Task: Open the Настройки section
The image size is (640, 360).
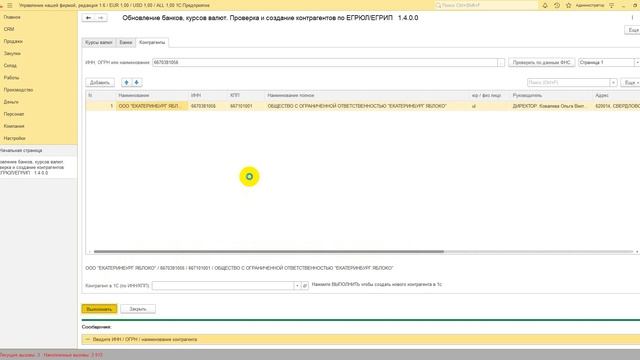Action: point(15,138)
